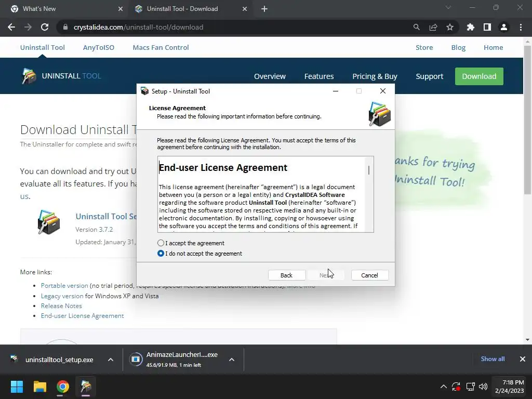The width and height of the screenshot is (532, 399).
Task: Click the Back button in Setup dialog
Action: pos(286,275)
